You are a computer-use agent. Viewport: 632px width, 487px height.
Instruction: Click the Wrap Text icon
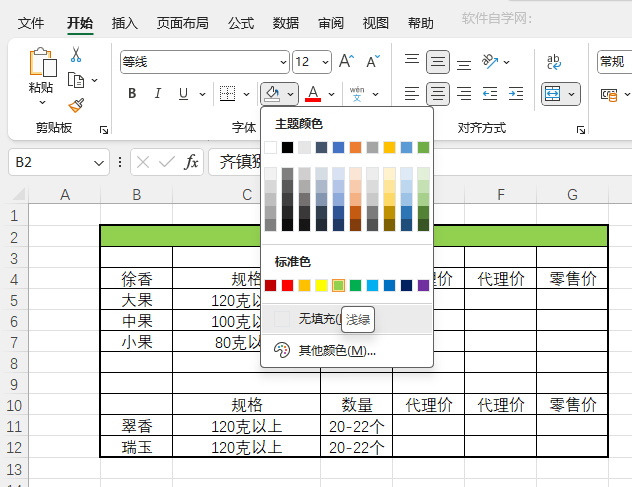pyautogui.click(x=554, y=62)
